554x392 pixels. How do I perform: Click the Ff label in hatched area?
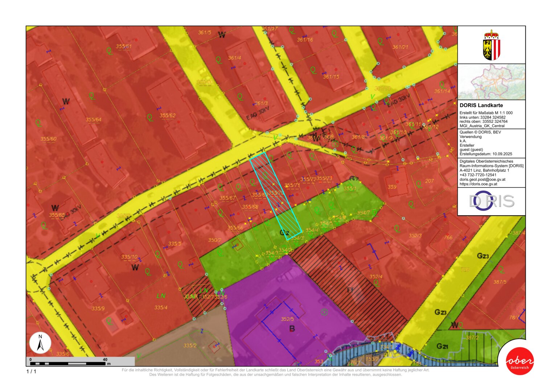pos(350,290)
